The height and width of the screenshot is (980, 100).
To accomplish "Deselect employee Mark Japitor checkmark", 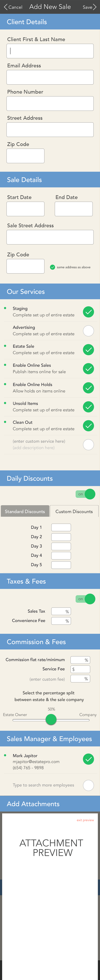I will (x=88, y=759).
